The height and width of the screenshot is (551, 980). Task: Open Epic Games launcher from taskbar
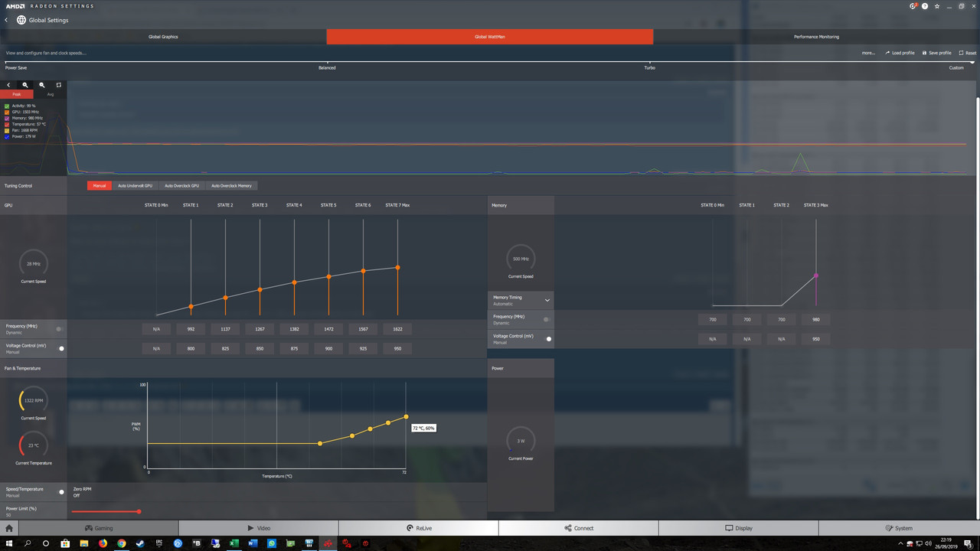pyautogui.click(x=159, y=543)
